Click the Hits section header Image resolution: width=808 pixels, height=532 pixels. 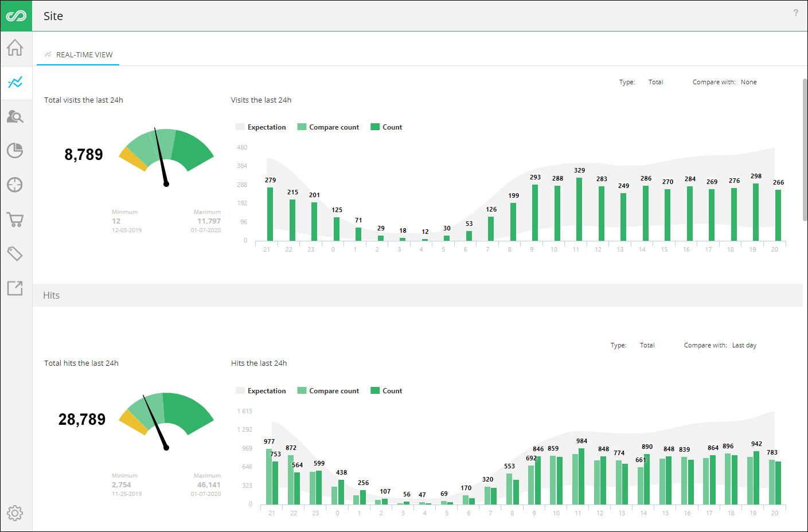coord(50,295)
